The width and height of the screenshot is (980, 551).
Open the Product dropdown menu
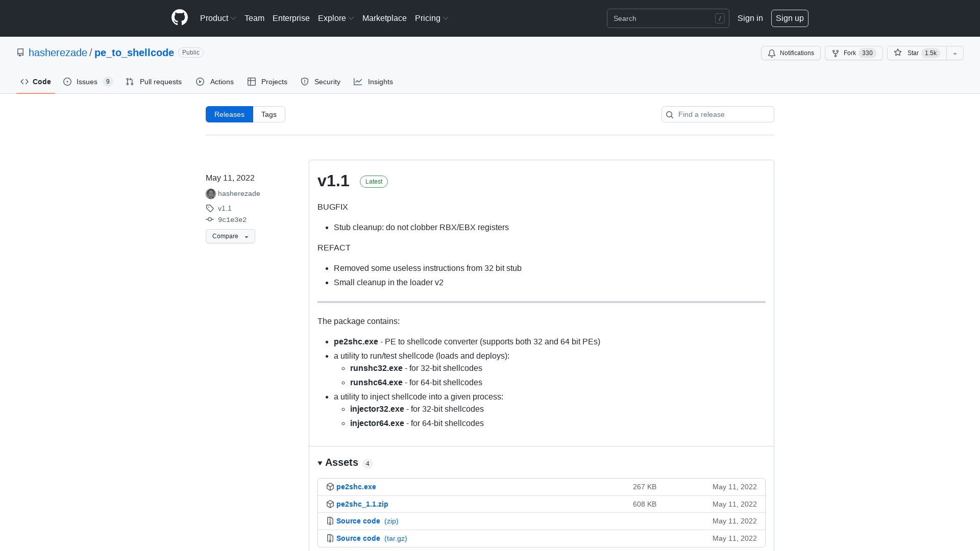pos(217,18)
